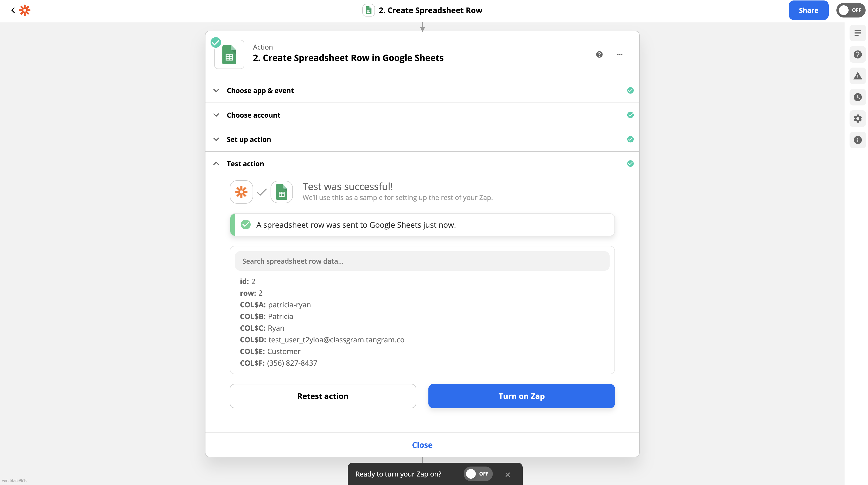Collapse the Test action section
The image size is (868, 485).
422,164
